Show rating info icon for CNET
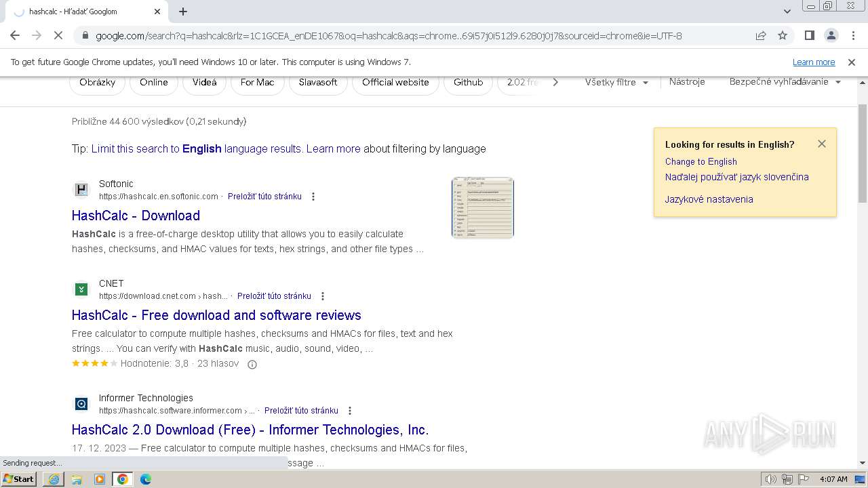868x488 pixels. point(252,365)
